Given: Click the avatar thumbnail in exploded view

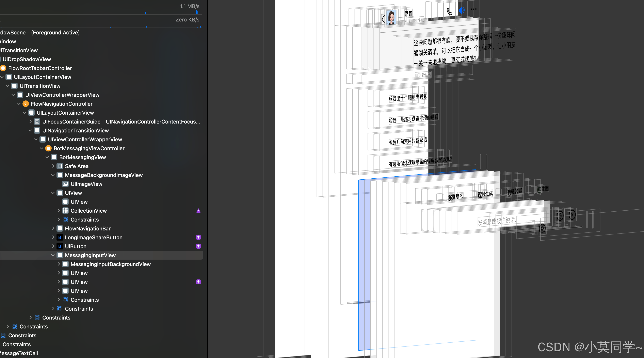Looking at the screenshot, I should 391,17.
